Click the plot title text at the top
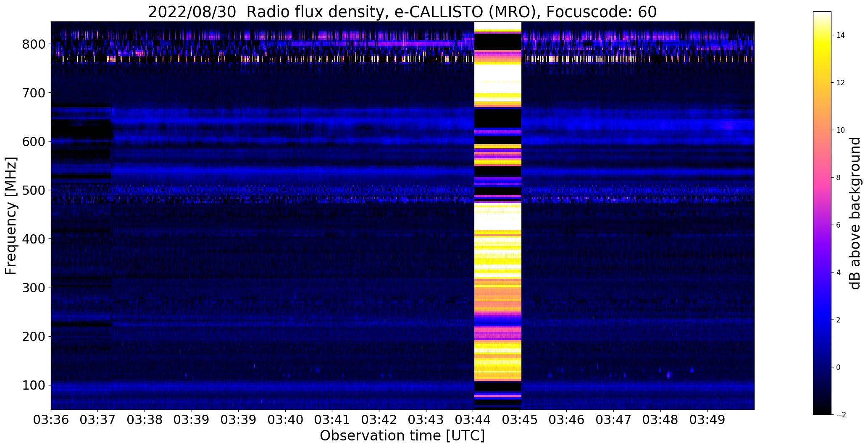The image size is (868, 448). pyautogui.click(x=402, y=12)
